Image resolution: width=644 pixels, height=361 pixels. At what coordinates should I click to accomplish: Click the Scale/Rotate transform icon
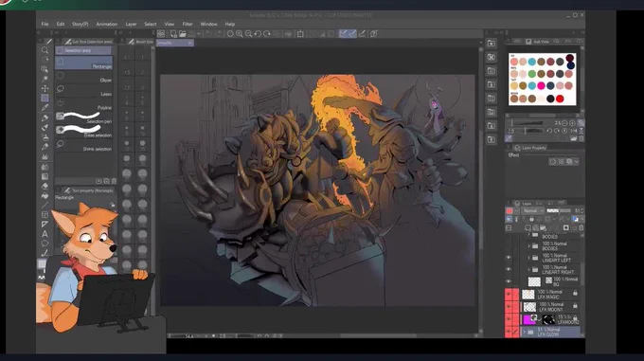300,34
